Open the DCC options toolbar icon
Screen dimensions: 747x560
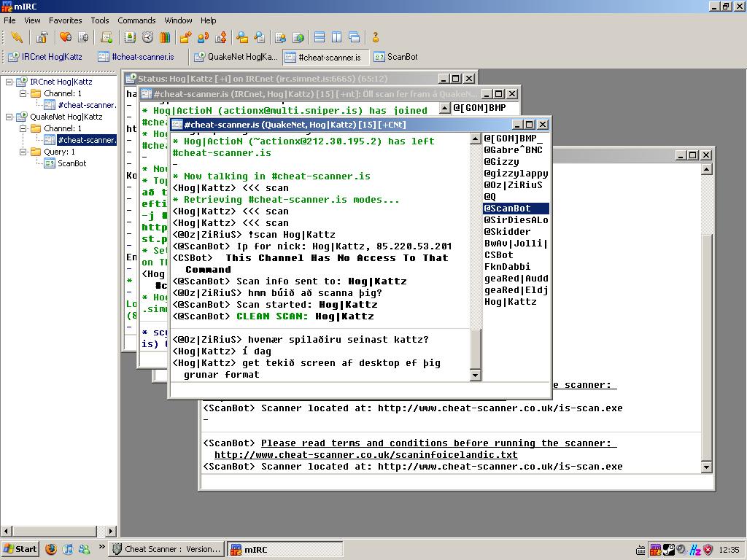(221, 37)
